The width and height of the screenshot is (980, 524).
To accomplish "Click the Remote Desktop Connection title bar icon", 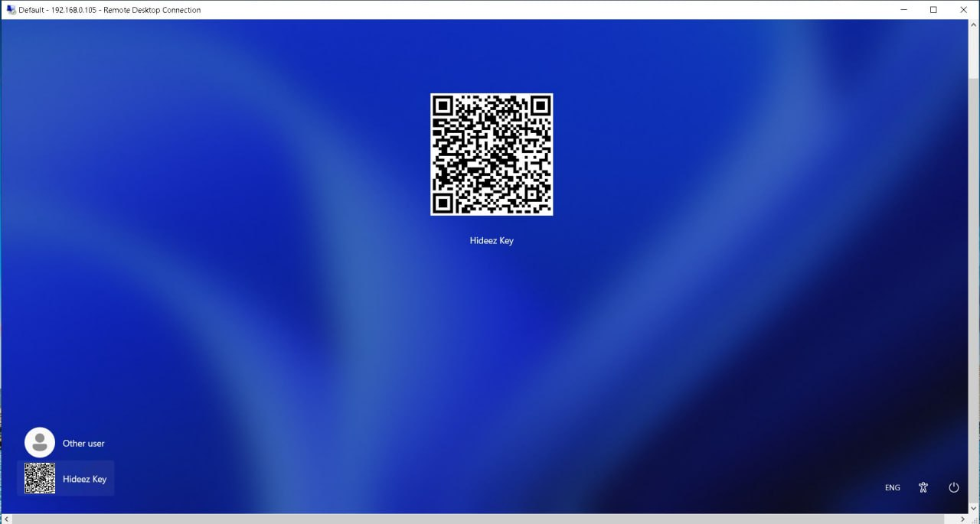I will coord(11,10).
